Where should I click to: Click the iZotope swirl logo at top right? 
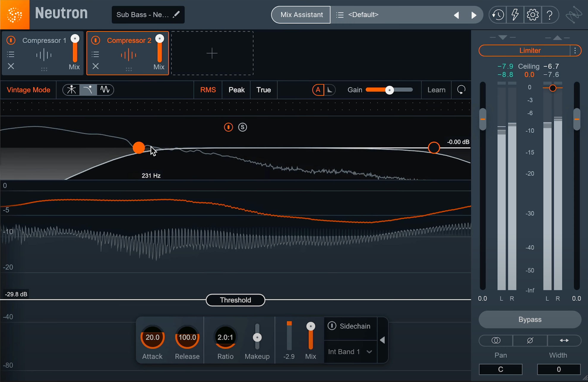(x=574, y=15)
